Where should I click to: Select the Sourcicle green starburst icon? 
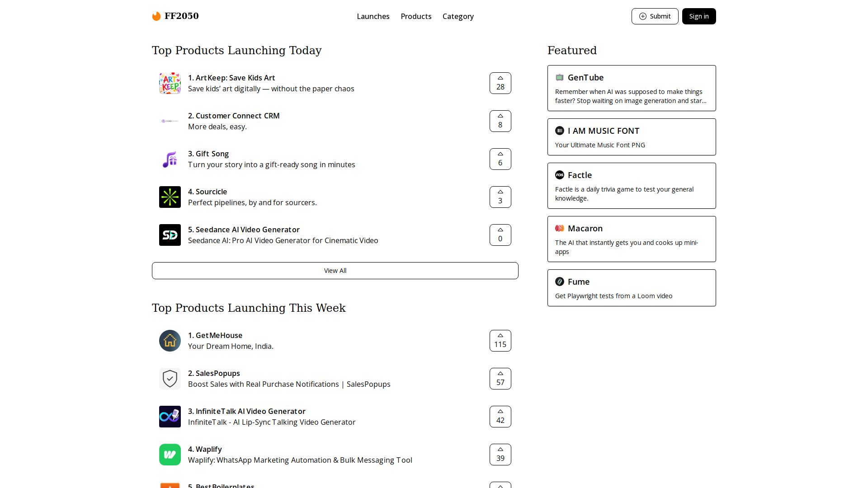(x=170, y=197)
